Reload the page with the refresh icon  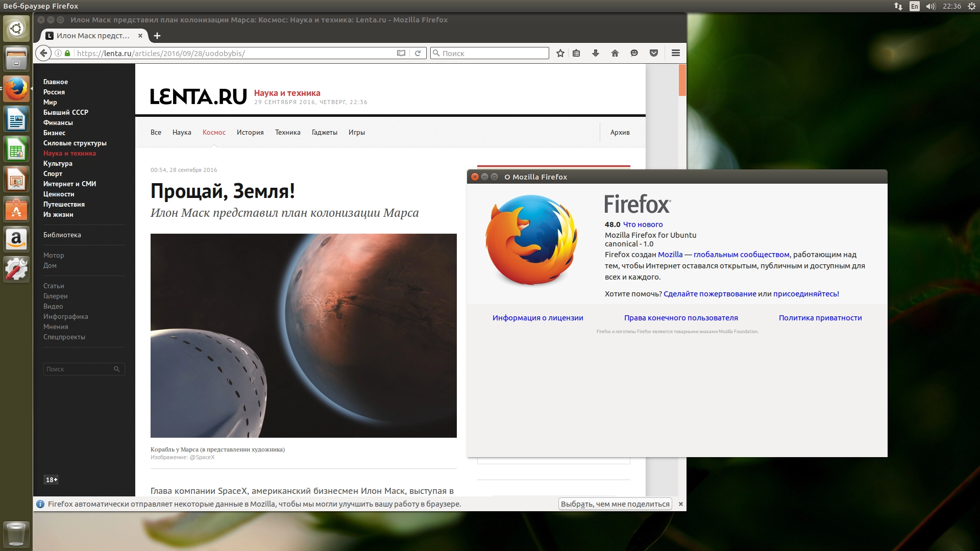coord(418,53)
